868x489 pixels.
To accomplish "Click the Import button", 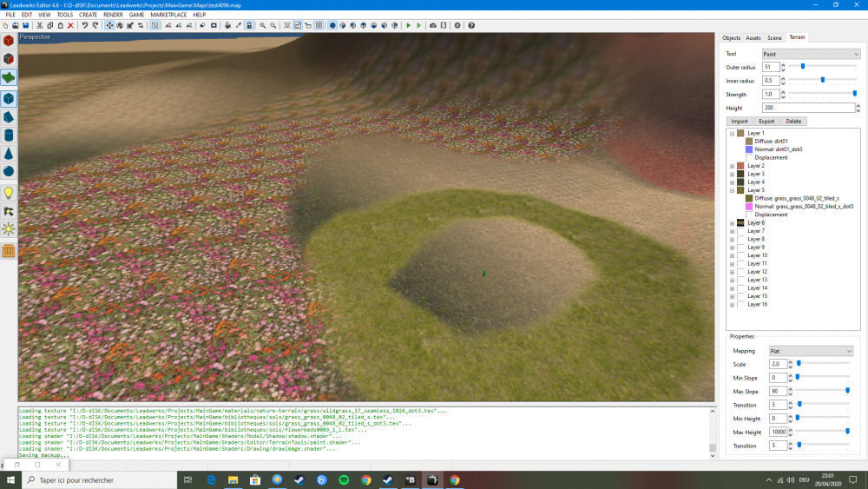I will pos(740,122).
